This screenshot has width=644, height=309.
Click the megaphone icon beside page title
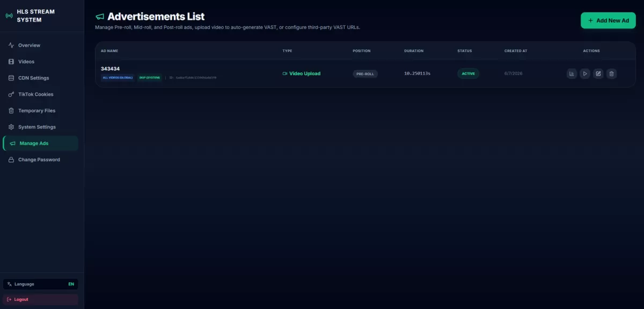(100, 17)
